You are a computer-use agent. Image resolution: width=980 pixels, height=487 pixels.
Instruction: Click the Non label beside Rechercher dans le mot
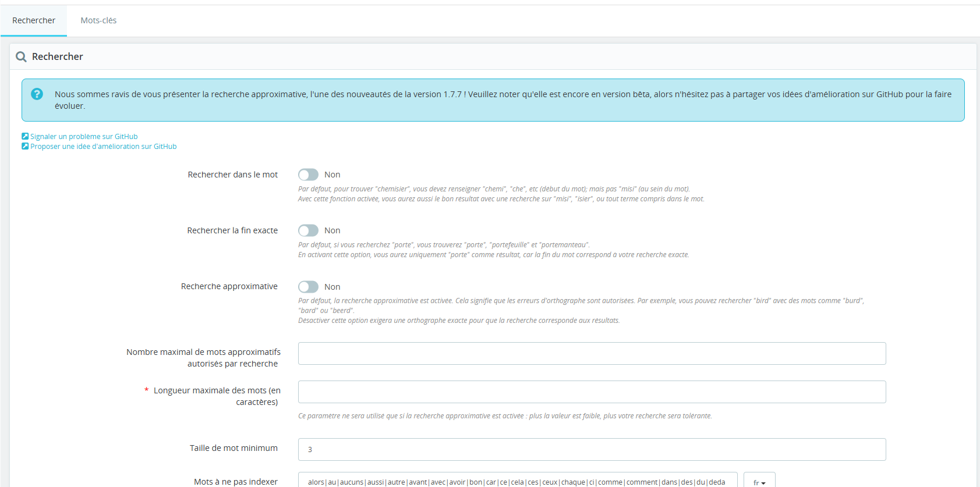332,175
